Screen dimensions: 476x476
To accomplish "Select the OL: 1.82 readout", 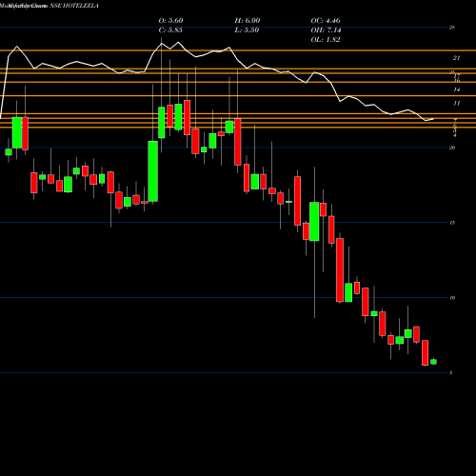I will (x=326, y=40).
